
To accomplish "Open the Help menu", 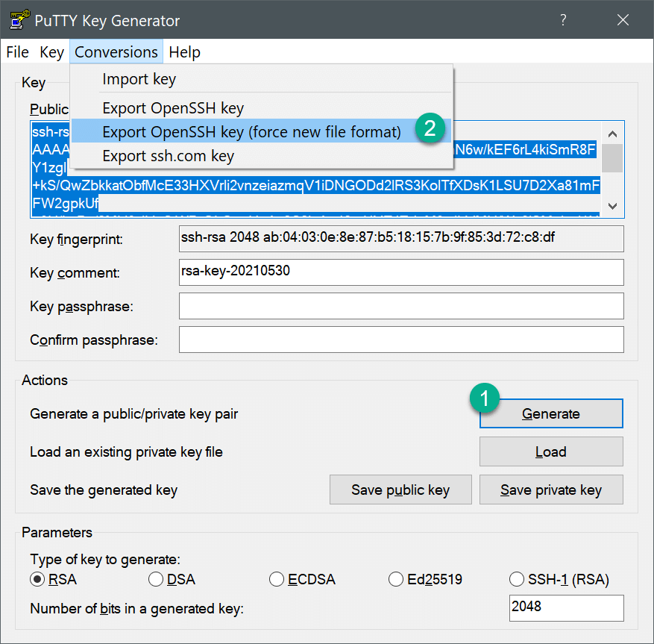I will pyautogui.click(x=184, y=52).
